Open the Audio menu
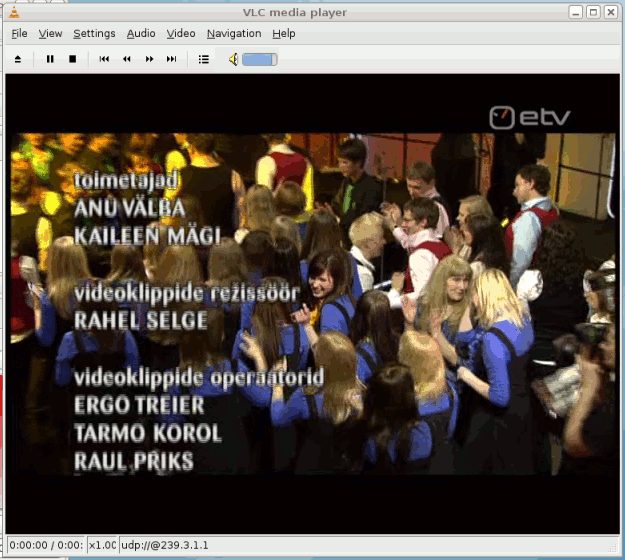Screen dimensions: 625x560 pyautogui.click(x=141, y=33)
